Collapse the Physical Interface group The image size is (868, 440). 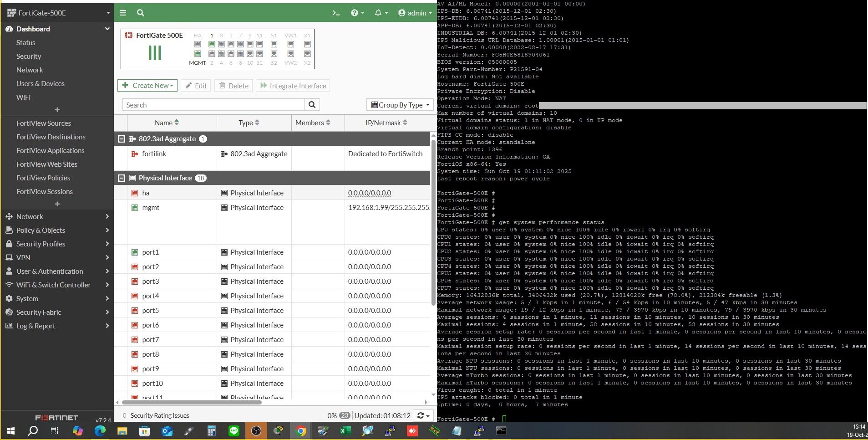point(122,178)
